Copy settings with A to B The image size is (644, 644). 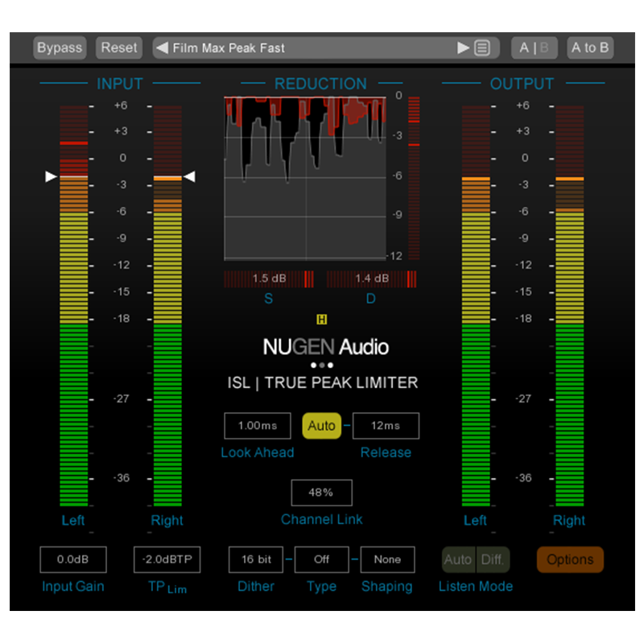pos(590,47)
